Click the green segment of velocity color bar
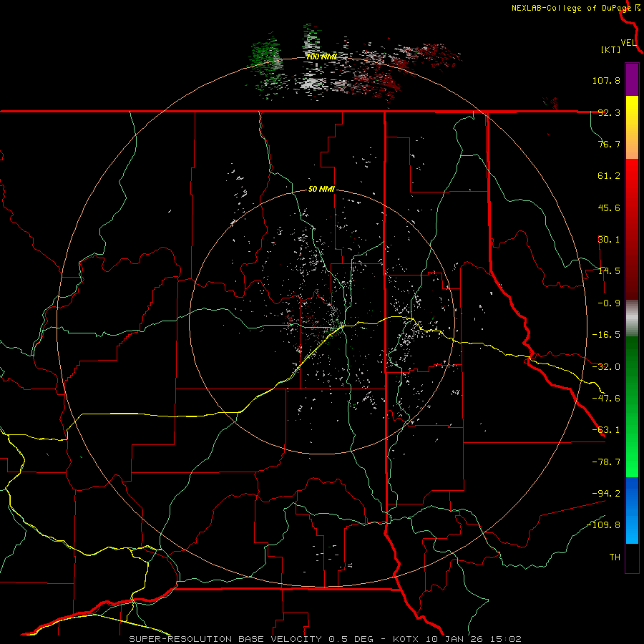Image resolution: width=644 pixels, height=644 pixels. [632, 406]
